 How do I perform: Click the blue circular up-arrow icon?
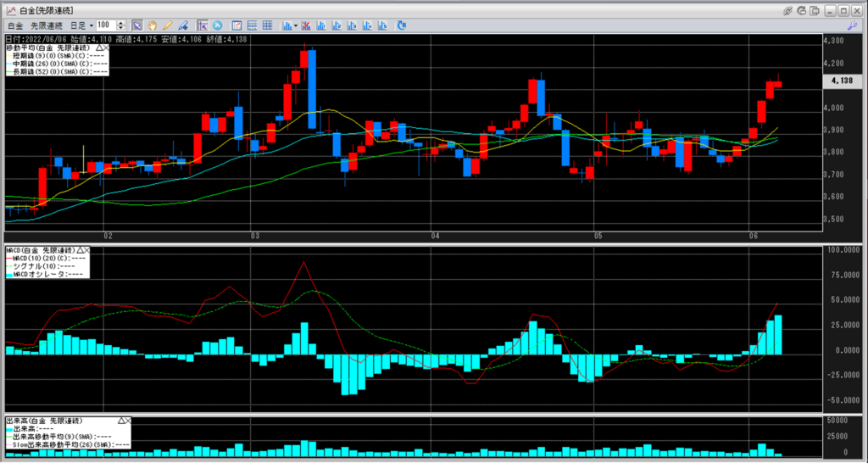(x=218, y=25)
